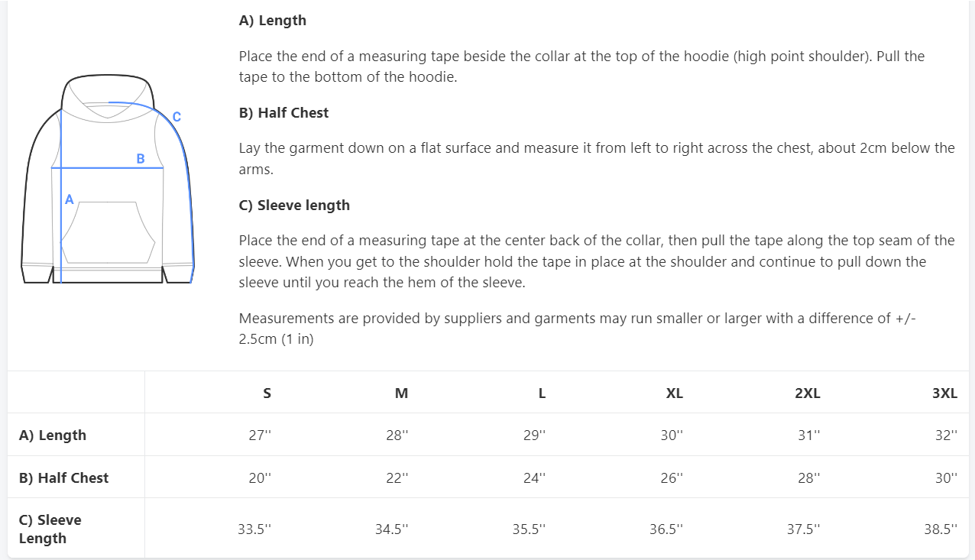Select the "A) Length" heading text

point(273,21)
